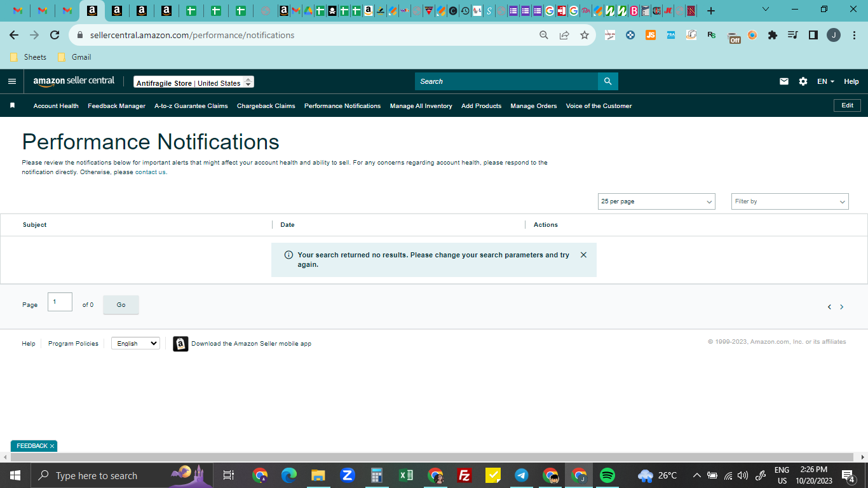This screenshot has width=868, height=488.
Task: Open the Seller Central hamburger menu
Action: click(x=11, y=81)
